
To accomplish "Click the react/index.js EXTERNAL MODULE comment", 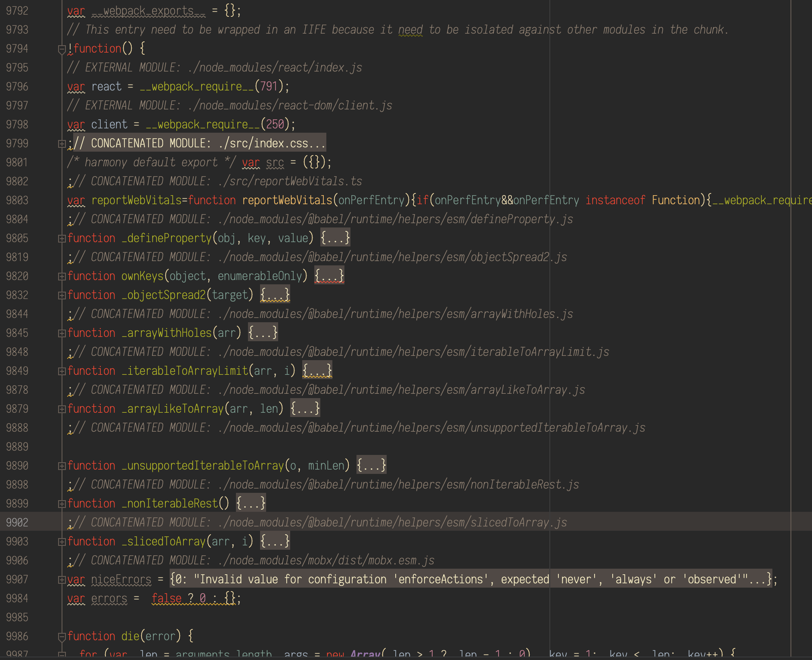I will (215, 68).
